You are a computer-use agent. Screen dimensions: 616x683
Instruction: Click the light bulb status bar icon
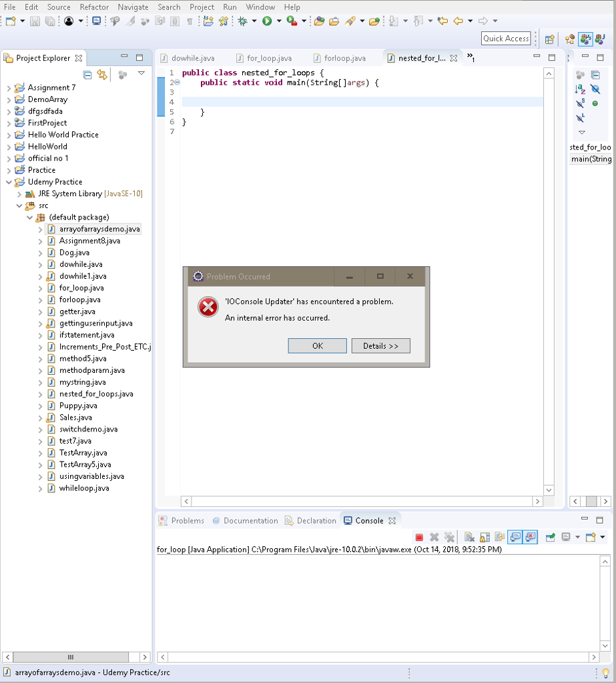pyautogui.click(x=605, y=673)
